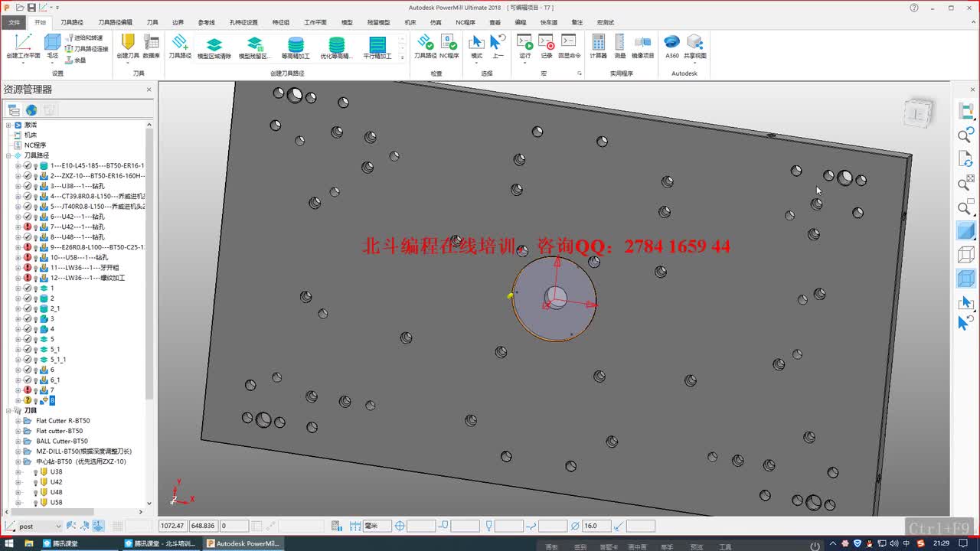Viewport: 980px width, 551px height.
Task: Toggle lightbulb for toolpath 10---U58---1---钻孔
Action: point(35,257)
